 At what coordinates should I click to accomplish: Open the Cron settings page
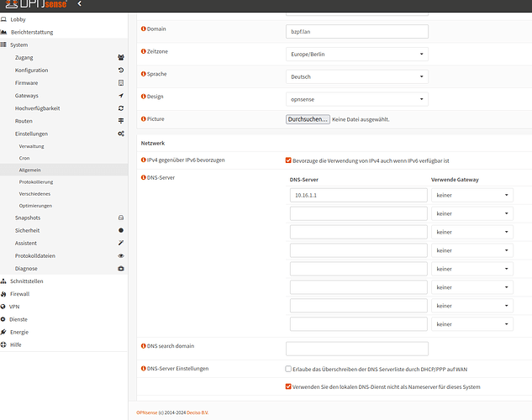(24, 158)
